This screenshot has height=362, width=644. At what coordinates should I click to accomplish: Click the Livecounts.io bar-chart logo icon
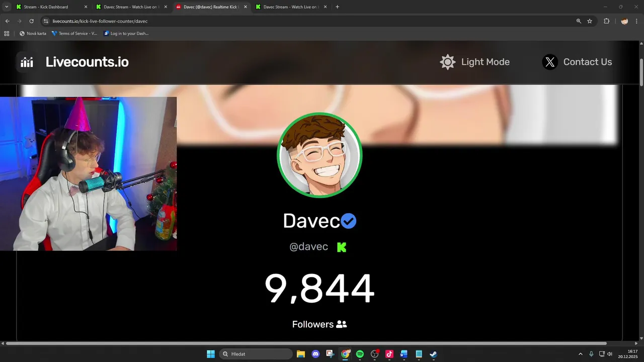[x=27, y=62]
